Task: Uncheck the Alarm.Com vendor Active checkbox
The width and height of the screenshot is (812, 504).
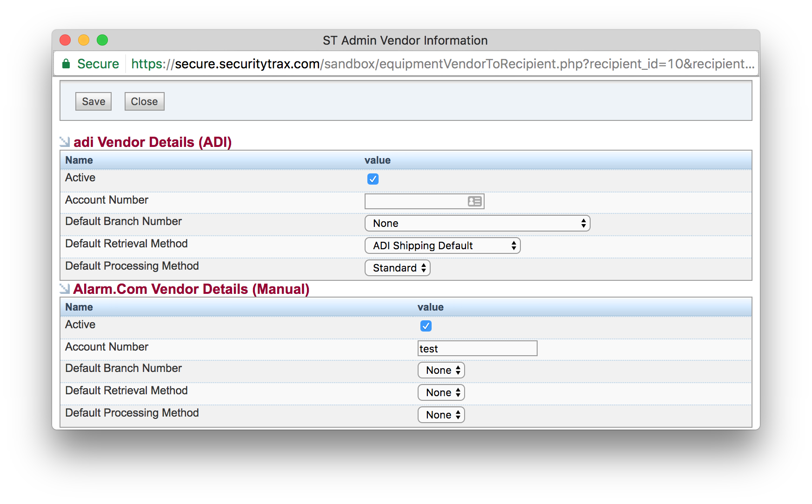Action: coord(426,326)
